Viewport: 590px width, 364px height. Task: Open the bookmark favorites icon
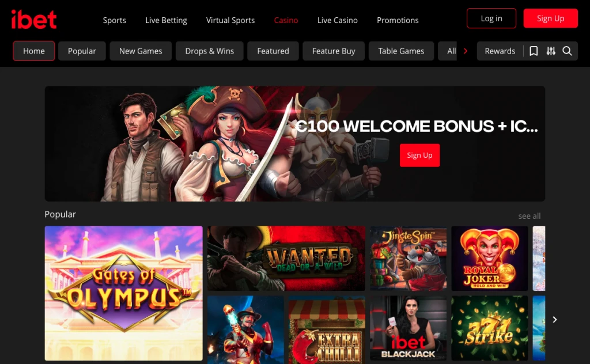tap(534, 51)
